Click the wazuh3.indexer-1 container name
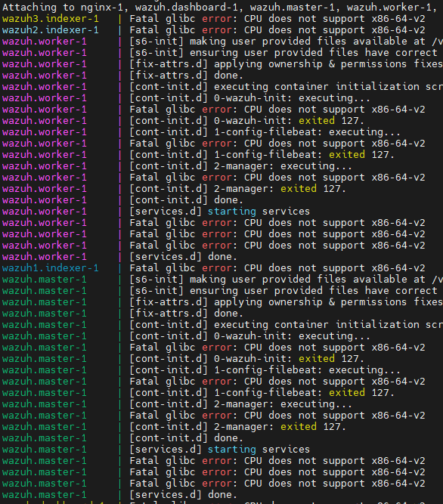The height and width of the screenshot is (504, 443). 51,19
